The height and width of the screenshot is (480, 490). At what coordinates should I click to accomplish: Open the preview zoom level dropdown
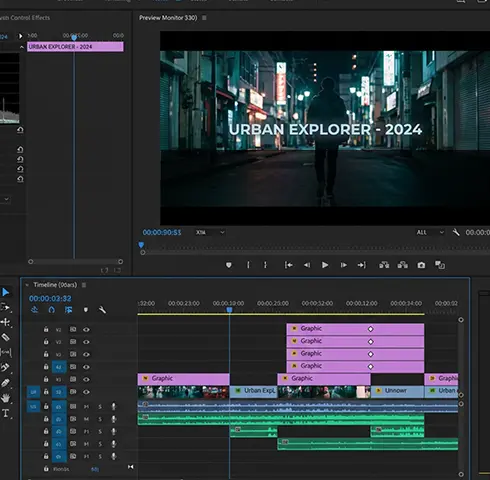pos(210,232)
